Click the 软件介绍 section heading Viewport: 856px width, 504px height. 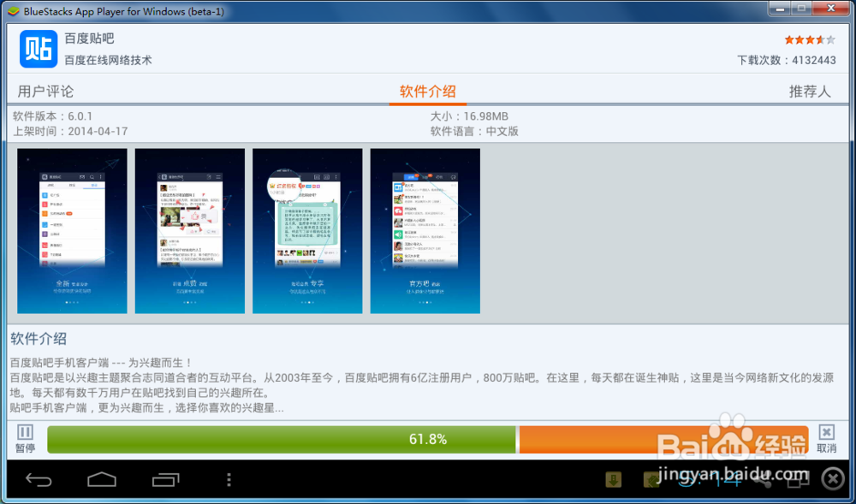39,339
